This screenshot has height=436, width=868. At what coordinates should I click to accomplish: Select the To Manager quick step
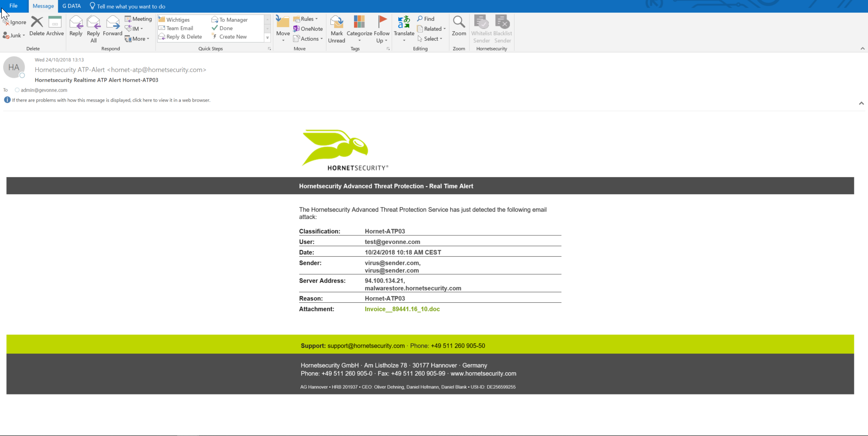[230, 20]
